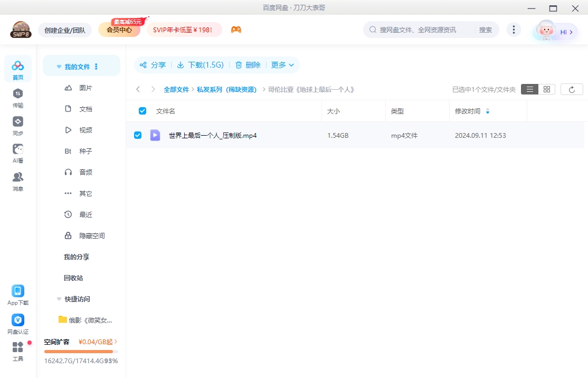588x378 pixels.
Task: Uncheck the 世界上最后一个人 mp4 file checkbox
Action: (138, 135)
